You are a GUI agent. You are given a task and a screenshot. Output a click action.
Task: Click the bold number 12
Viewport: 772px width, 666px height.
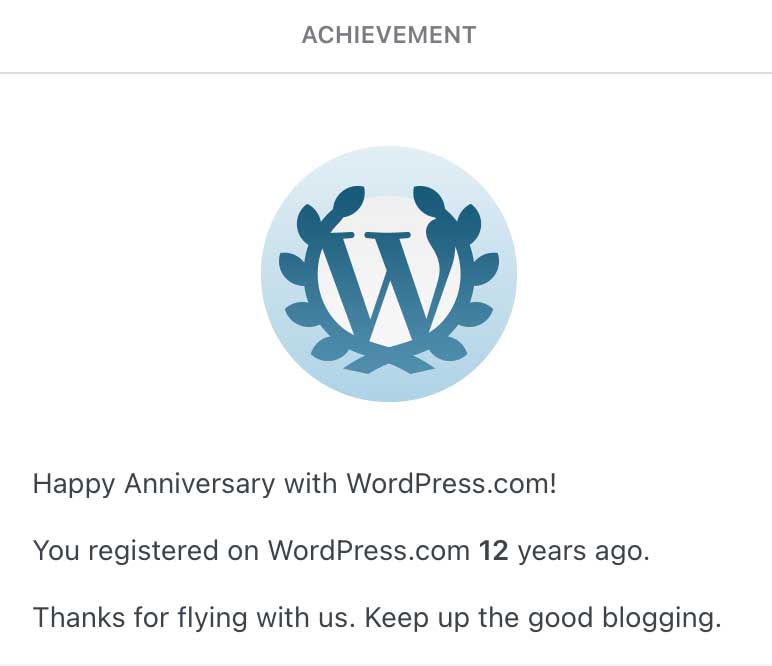(495, 551)
